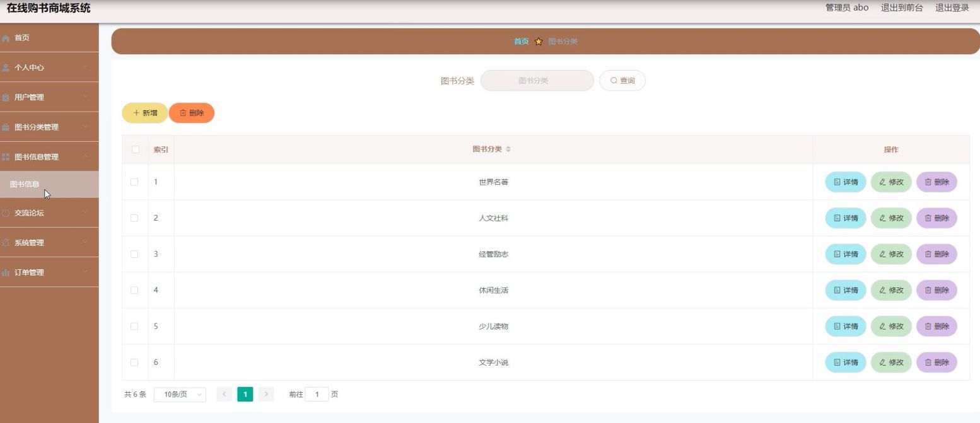The width and height of the screenshot is (980, 423).
Task: Delete the 文学小说 row
Action: 936,362
